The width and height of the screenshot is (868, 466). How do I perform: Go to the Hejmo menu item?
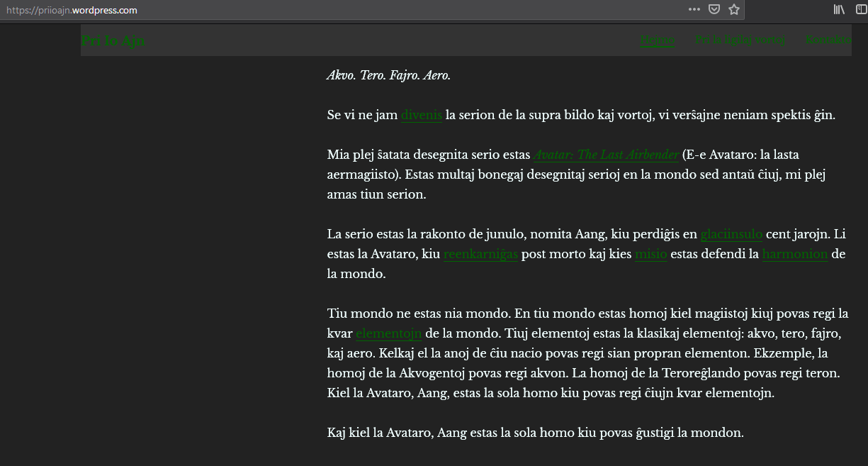pyautogui.click(x=658, y=40)
